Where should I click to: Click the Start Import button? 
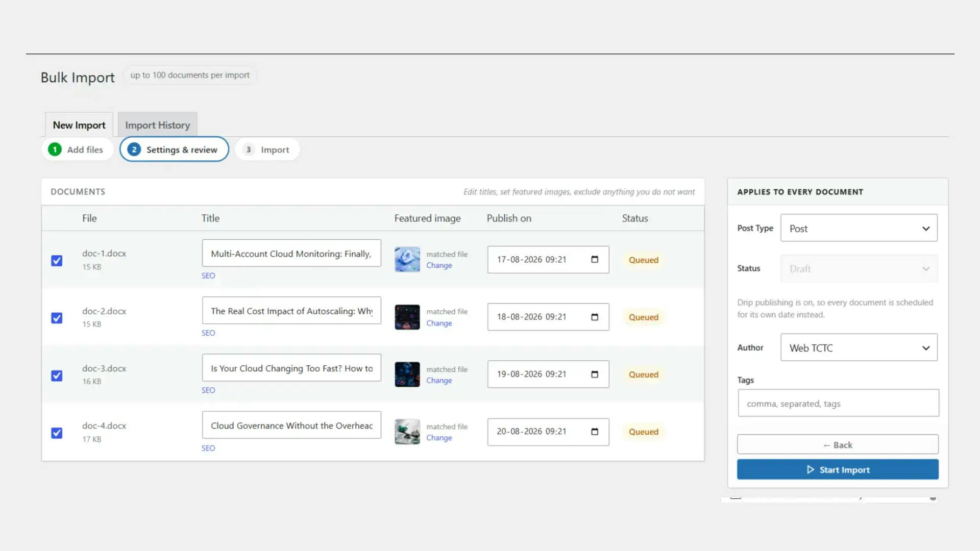(838, 469)
